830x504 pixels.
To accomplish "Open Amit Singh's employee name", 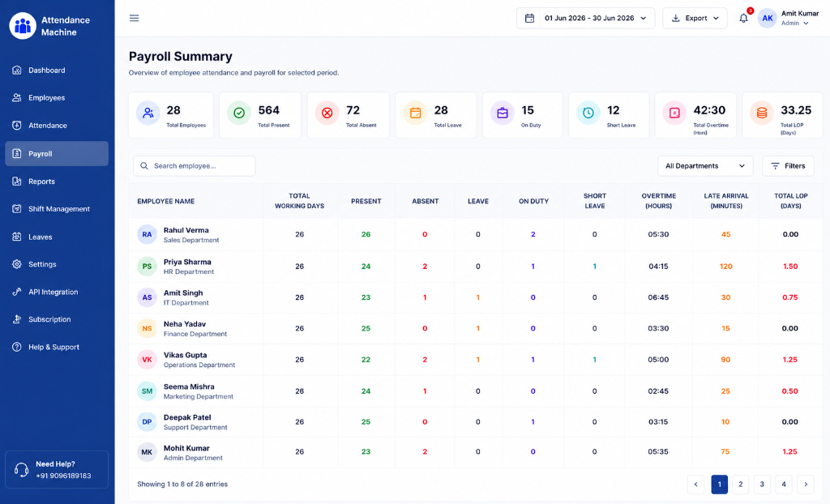I will coord(183,293).
